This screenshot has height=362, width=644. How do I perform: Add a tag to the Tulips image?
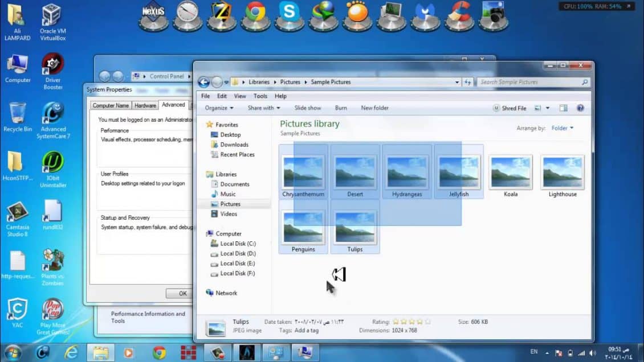[x=305, y=330]
